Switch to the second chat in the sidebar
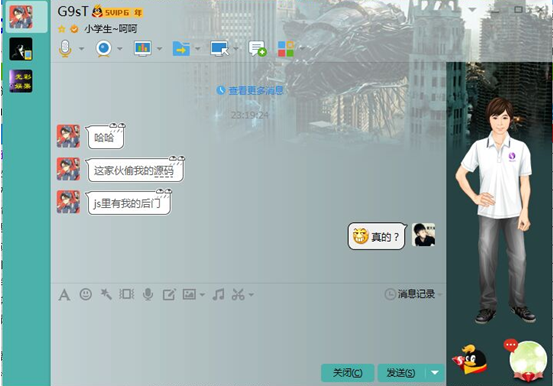The width and height of the screenshot is (553, 386). click(21, 49)
